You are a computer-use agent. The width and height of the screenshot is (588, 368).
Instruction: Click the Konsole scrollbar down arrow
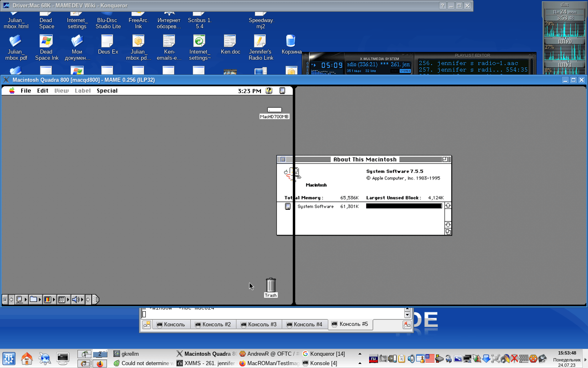(x=407, y=314)
